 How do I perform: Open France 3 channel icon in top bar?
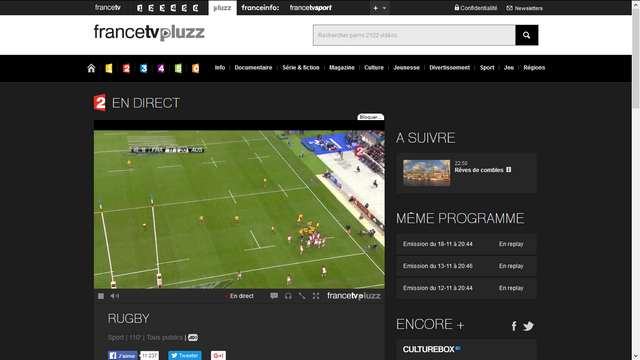pyautogui.click(x=162, y=8)
